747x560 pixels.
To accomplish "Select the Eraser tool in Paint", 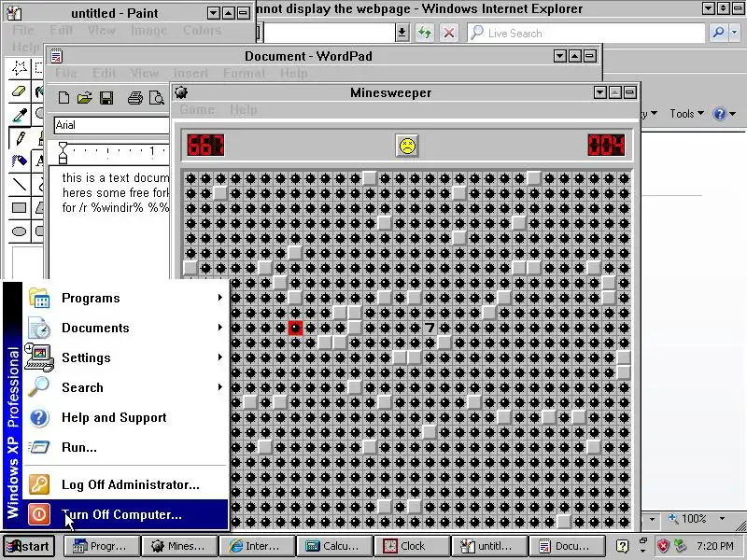I will tap(20, 91).
